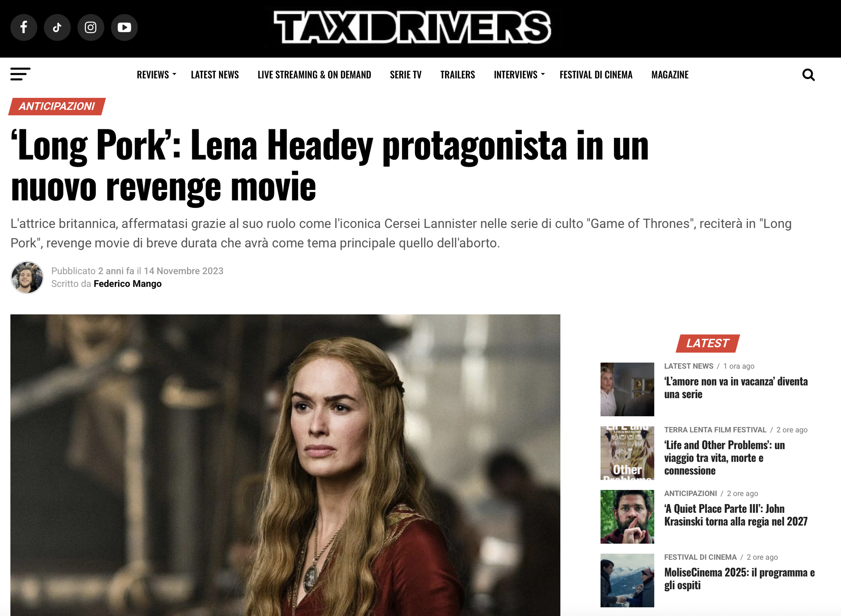
Task: Open 'A Quiet Place Parte III' article
Action: [x=735, y=515]
